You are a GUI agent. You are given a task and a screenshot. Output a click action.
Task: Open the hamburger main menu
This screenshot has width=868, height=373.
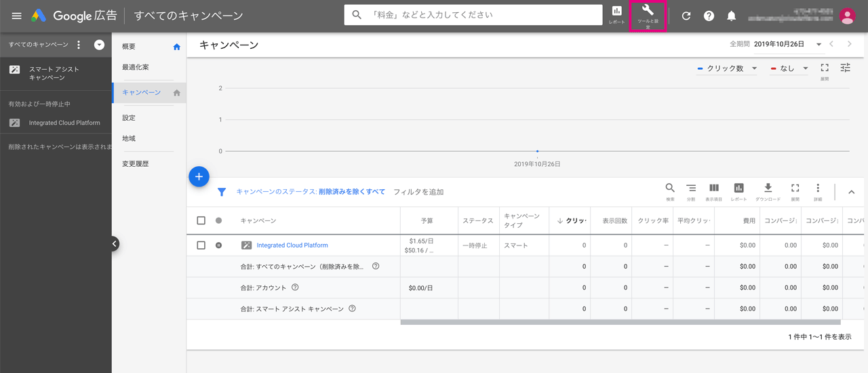(x=16, y=16)
